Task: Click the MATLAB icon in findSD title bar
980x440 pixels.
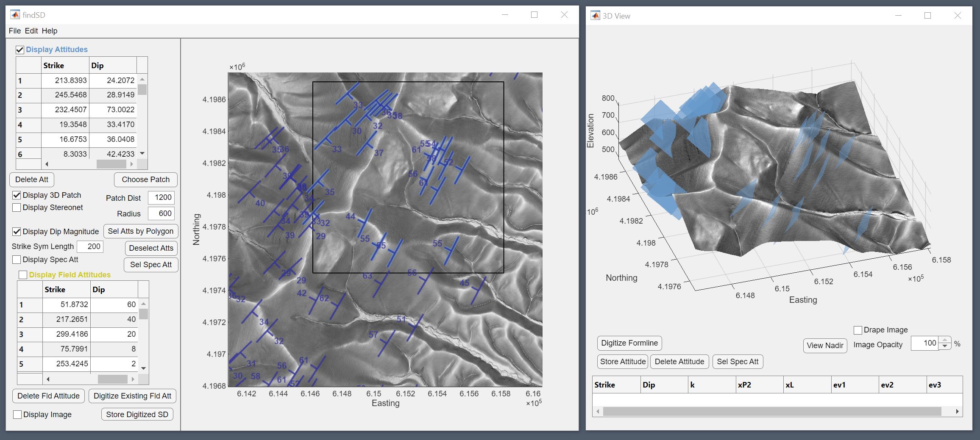Action: [x=15, y=15]
